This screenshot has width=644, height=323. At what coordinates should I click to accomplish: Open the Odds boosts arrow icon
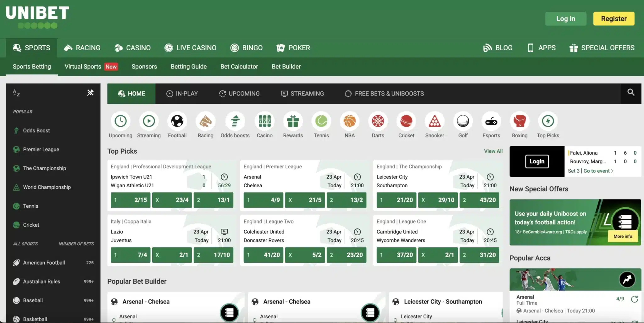[x=235, y=121]
